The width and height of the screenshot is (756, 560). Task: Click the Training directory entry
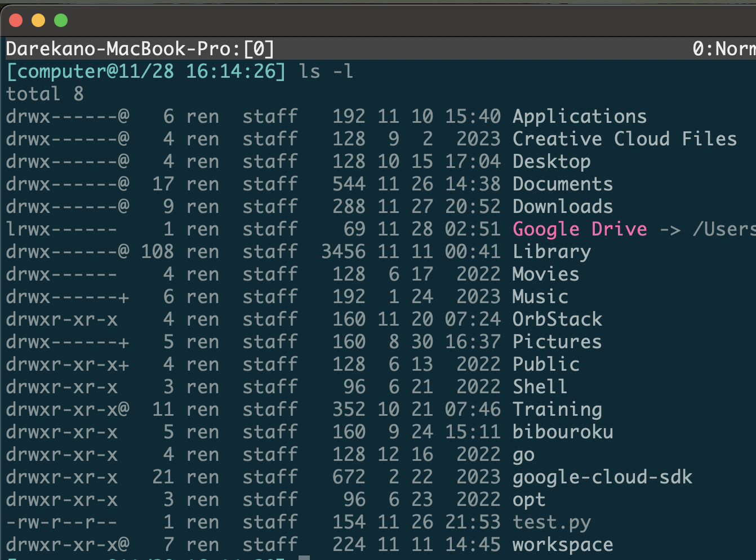pos(557,409)
